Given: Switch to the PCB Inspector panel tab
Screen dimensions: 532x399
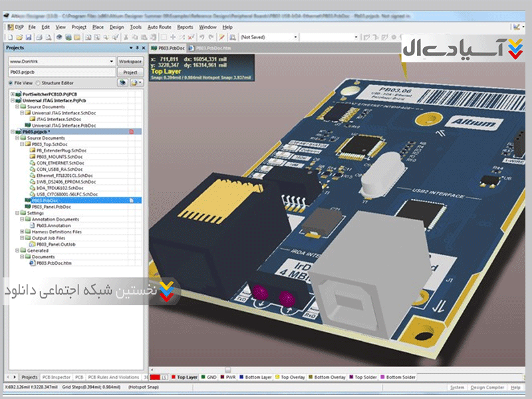Looking at the screenshot, I should tap(56, 377).
